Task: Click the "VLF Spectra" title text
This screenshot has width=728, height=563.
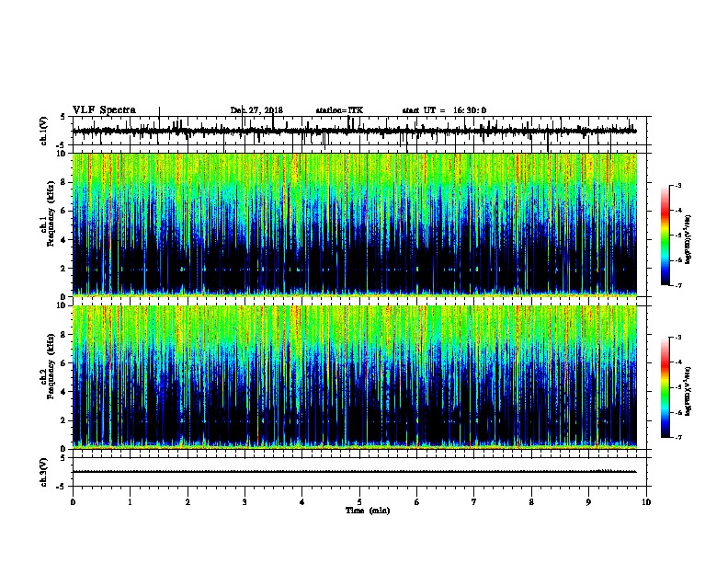Action: [104, 110]
